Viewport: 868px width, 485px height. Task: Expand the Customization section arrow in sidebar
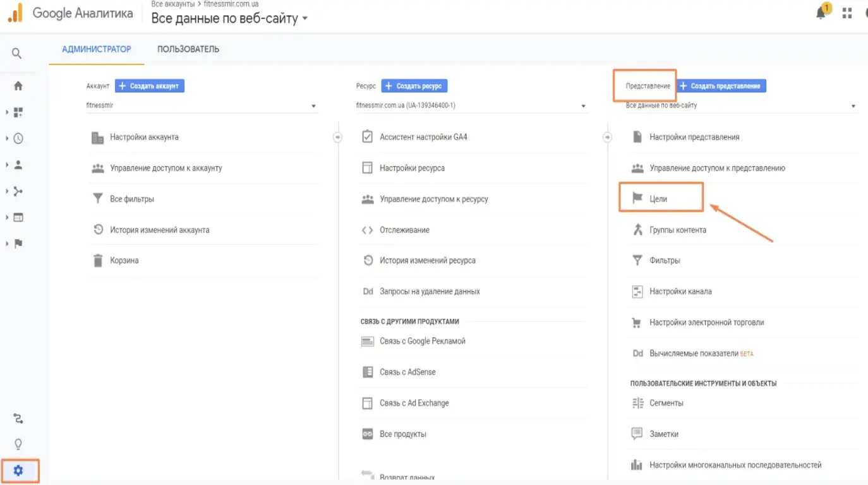click(7, 112)
